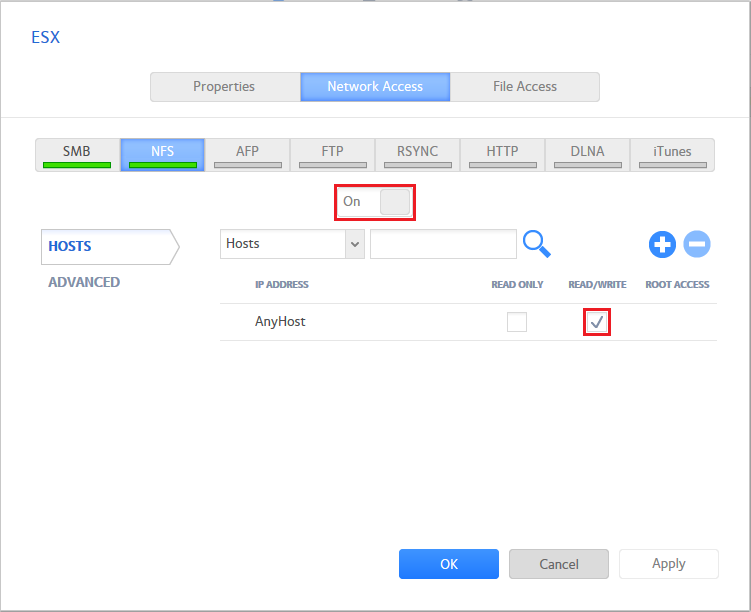The width and height of the screenshot is (751, 612).
Task: Select the FTP protocol tab
Action: pyautogui.click(x=332, y=154)
